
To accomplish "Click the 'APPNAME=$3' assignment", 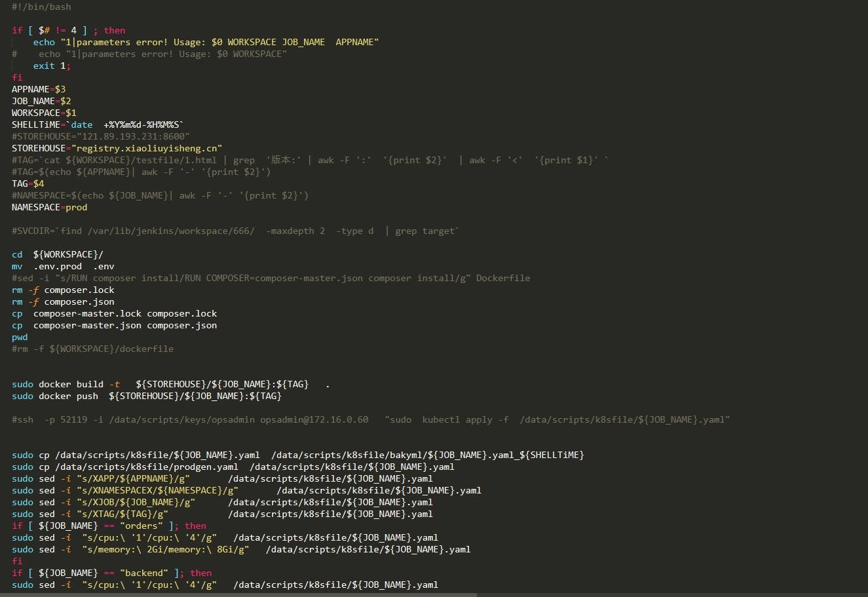I will pyautogui.click(x=39, y=89).
